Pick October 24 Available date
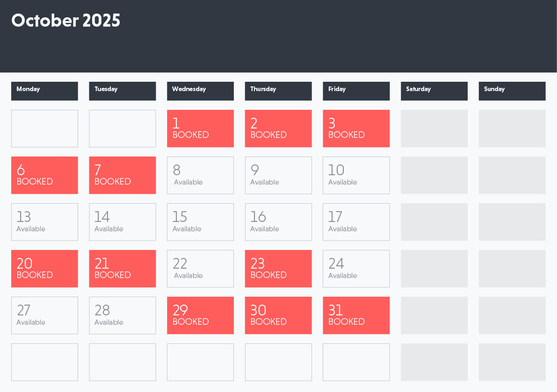557x392 pixels. pyautogui.click(x=356, y=269)
